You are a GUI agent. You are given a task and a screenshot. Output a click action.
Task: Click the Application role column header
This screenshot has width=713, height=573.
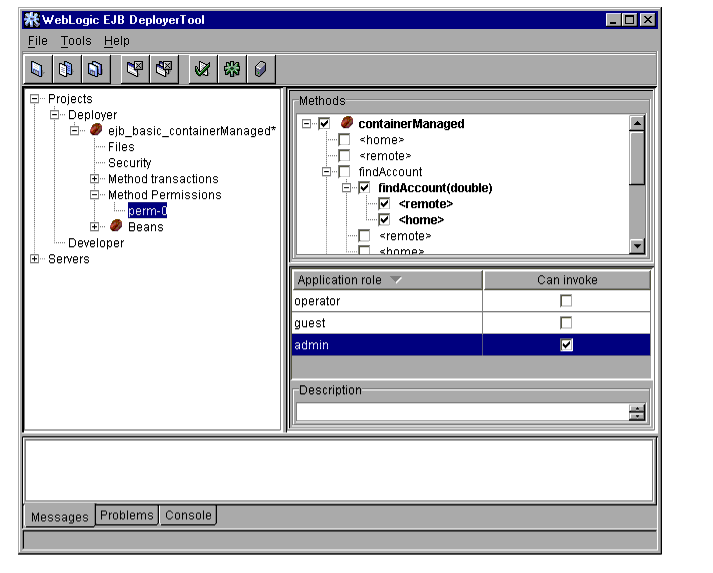pos(387,280)
